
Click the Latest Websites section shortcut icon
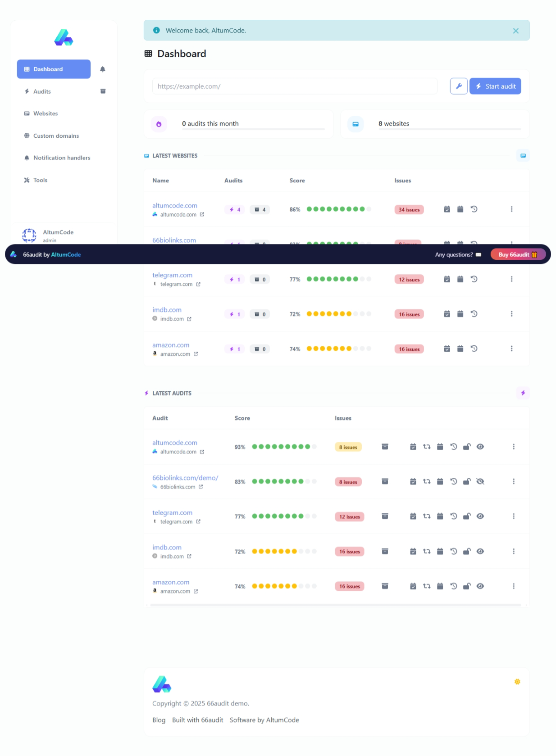[x=523, y=156]
